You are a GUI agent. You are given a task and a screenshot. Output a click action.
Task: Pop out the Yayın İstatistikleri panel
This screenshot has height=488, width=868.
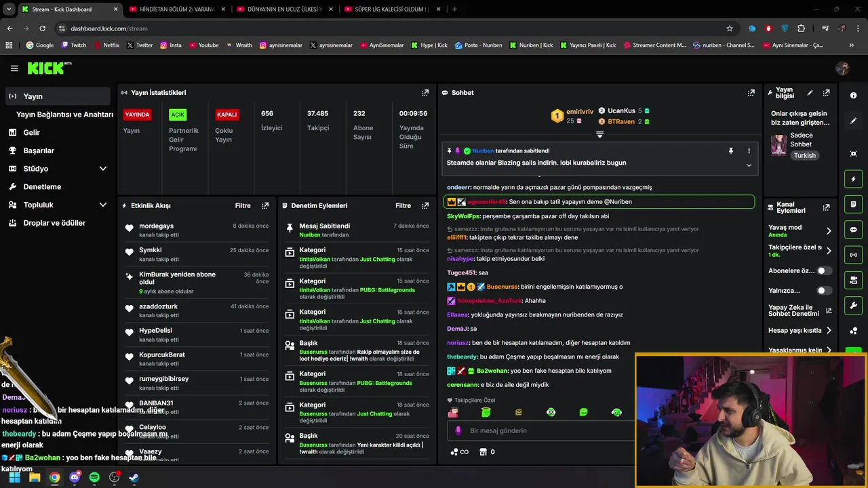425,93
